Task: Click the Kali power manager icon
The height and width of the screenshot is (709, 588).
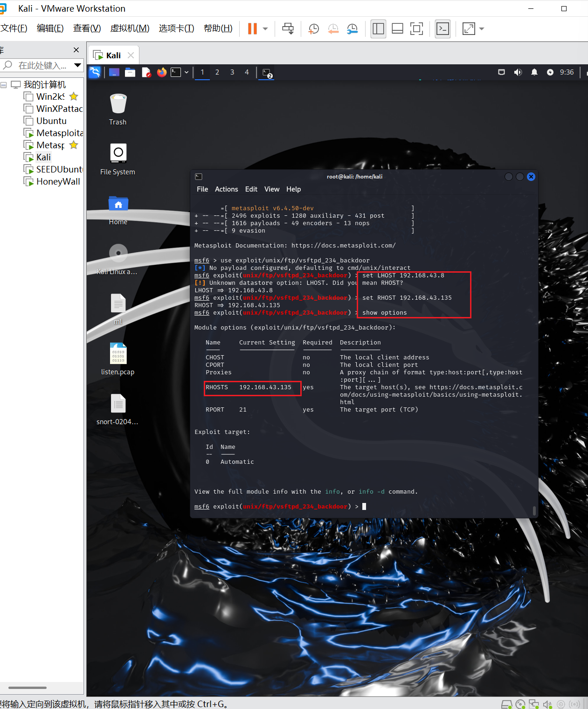Action: click(x=550, y=72)
